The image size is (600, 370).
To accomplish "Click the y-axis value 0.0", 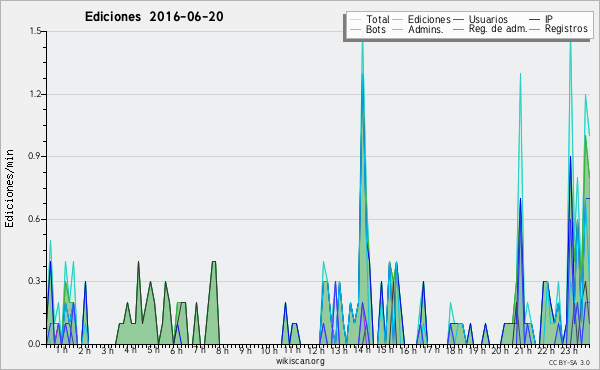I will tap(35, 344).
